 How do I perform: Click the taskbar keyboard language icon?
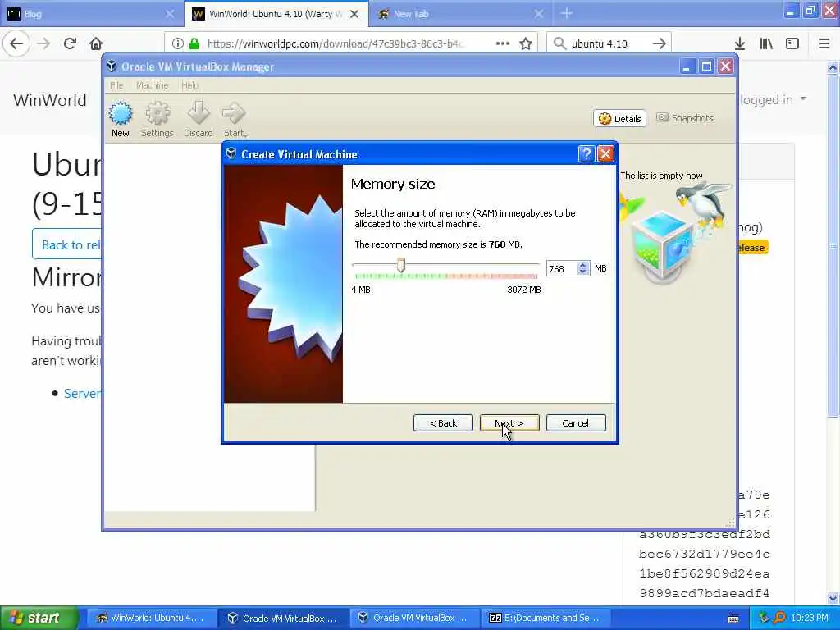[734, 619]
